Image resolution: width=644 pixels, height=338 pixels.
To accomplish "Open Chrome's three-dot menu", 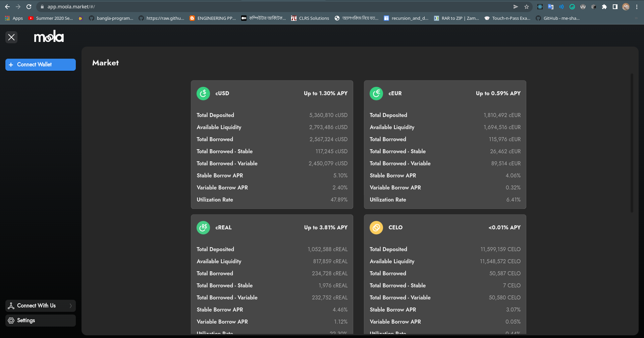I will click(x=637, y=7).
